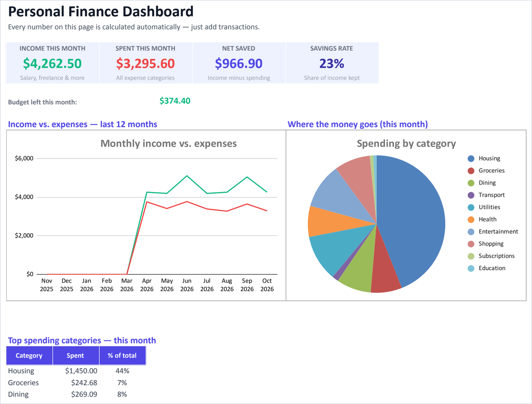Click the Education legend swatch
Viewport: 532px width, 404px height.
(x=471, y=268)
